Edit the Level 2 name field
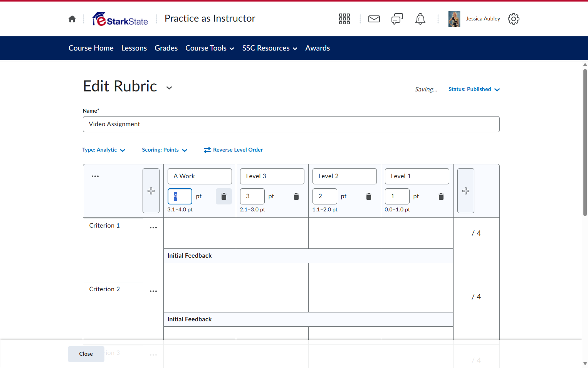 [x=344, y=176]
